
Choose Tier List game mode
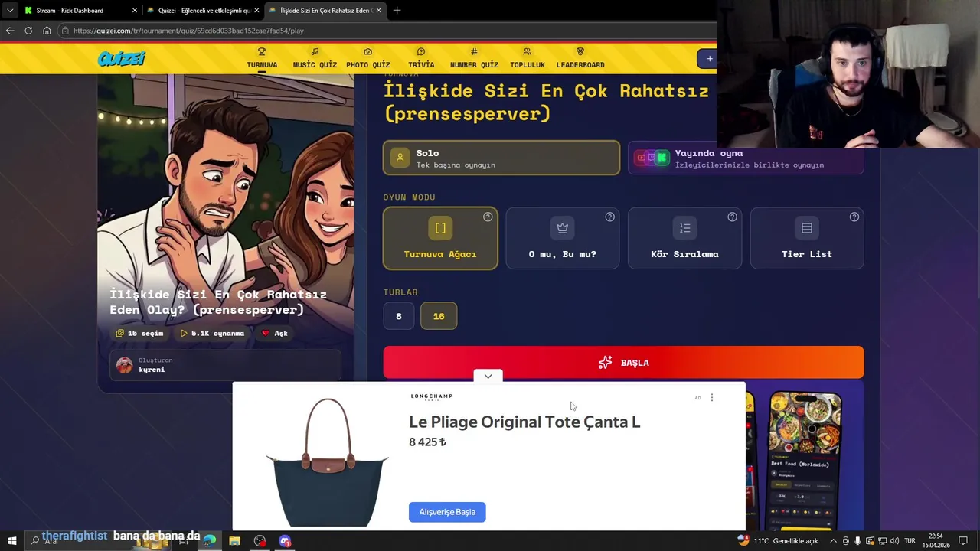807,238
